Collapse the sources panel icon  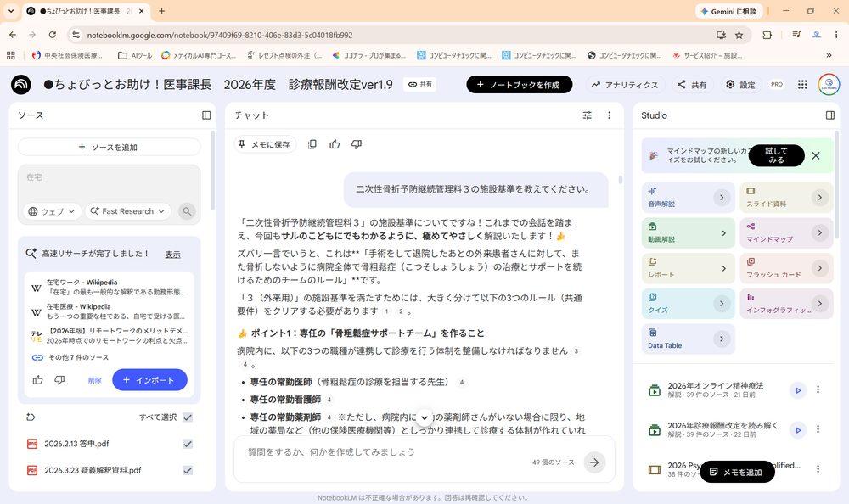[206, 115]
